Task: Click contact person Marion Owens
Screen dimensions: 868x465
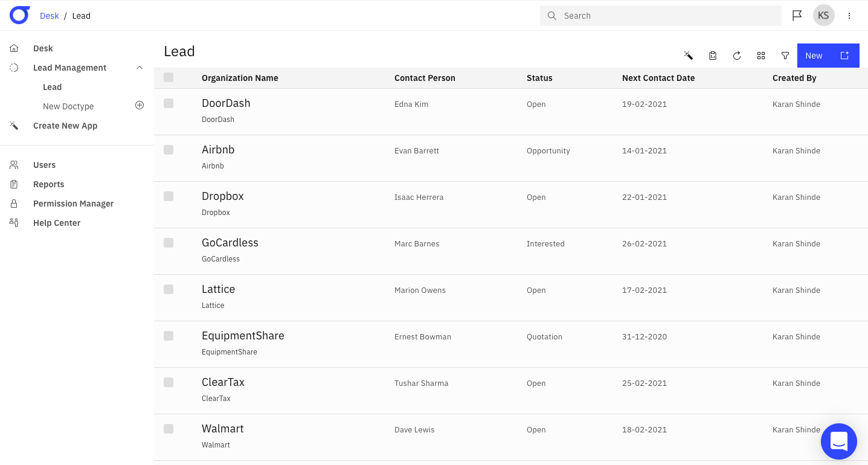Action: [x=420, y=290]
